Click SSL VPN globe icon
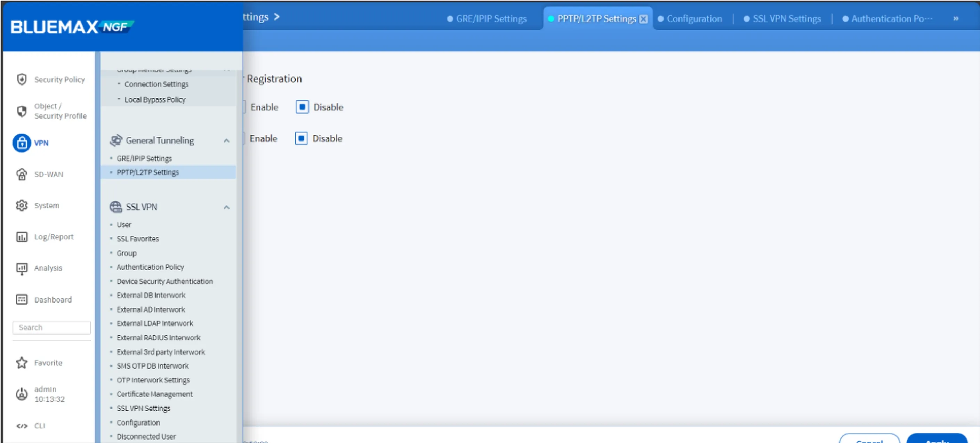The height and width of the screenshot is (443, 980). (116, 207)
